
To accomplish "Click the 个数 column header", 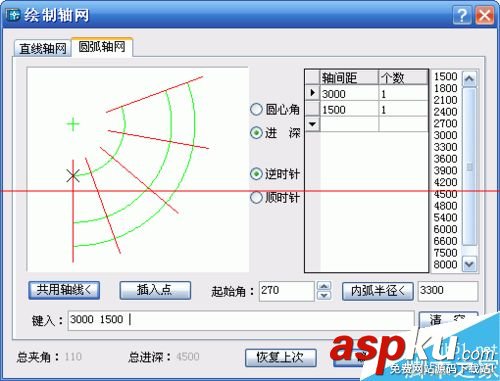I will click(x=403, y=78).
